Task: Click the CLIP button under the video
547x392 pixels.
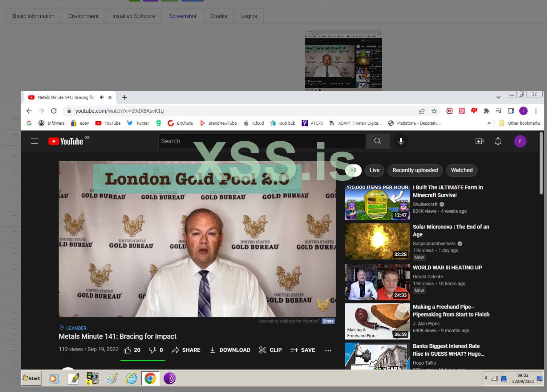Action: tap(270, 350)
